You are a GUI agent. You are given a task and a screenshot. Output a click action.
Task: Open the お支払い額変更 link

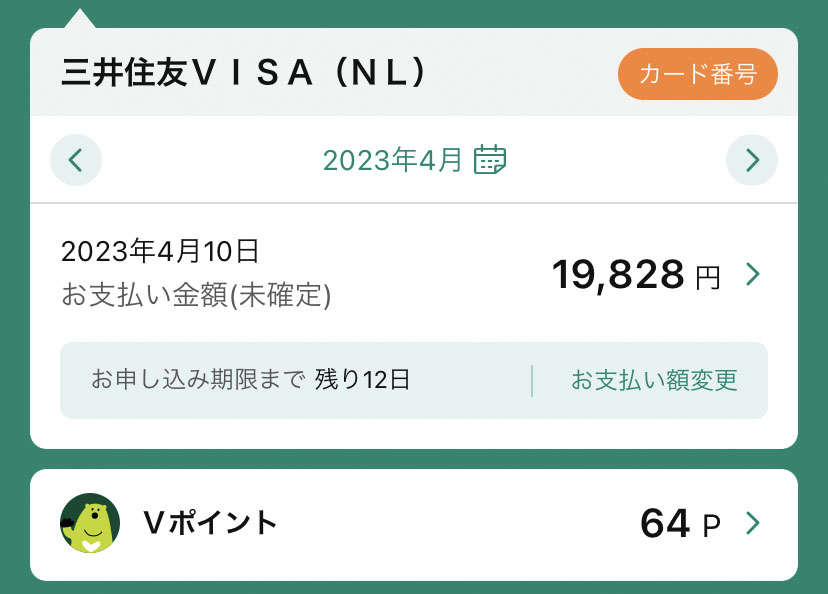coord(654,380)
